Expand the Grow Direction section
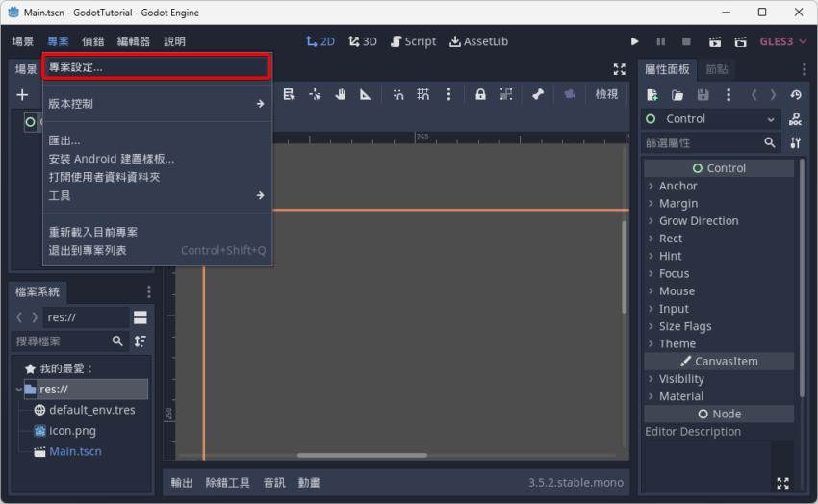 tap(719, 221)
